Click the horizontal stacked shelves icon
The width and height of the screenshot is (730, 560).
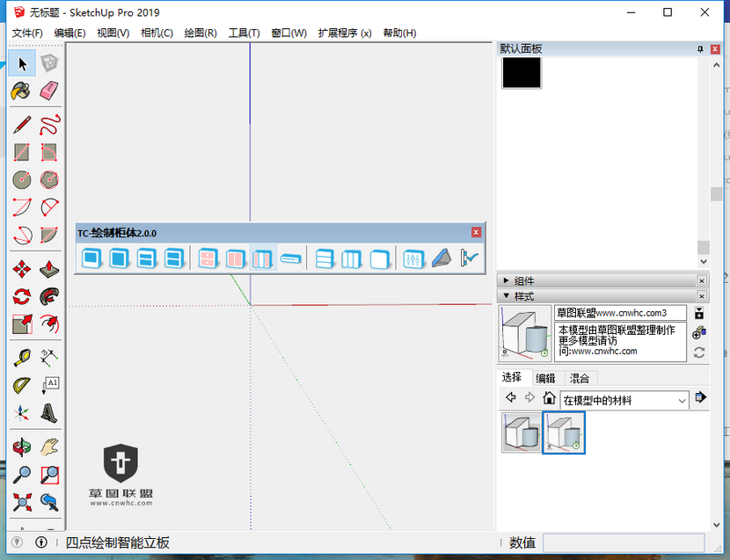point(325,258)
